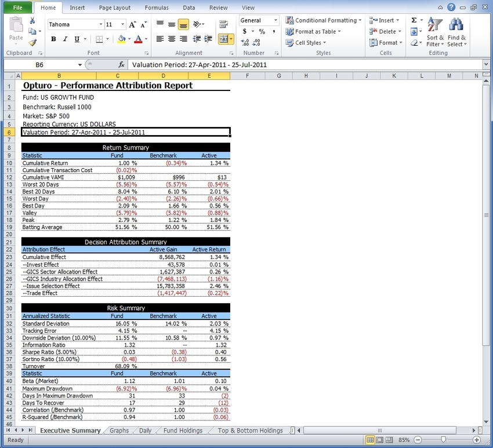
Task: Click the Insert Function fx icon
Action: pyautogui.click(x=122, y=65)
